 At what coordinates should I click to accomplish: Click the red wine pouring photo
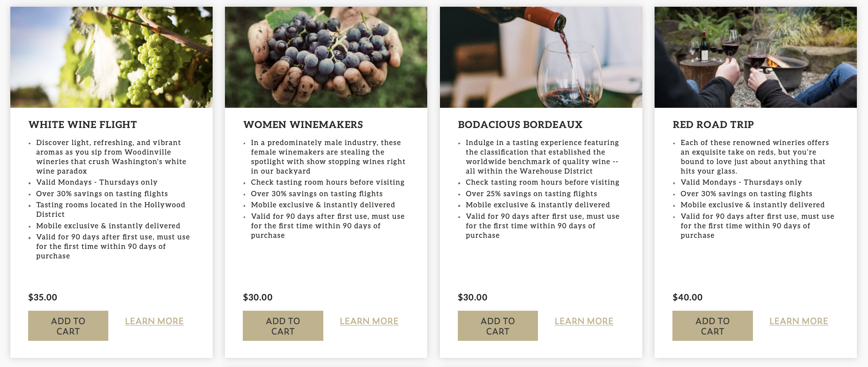click(x=541, y=57)
